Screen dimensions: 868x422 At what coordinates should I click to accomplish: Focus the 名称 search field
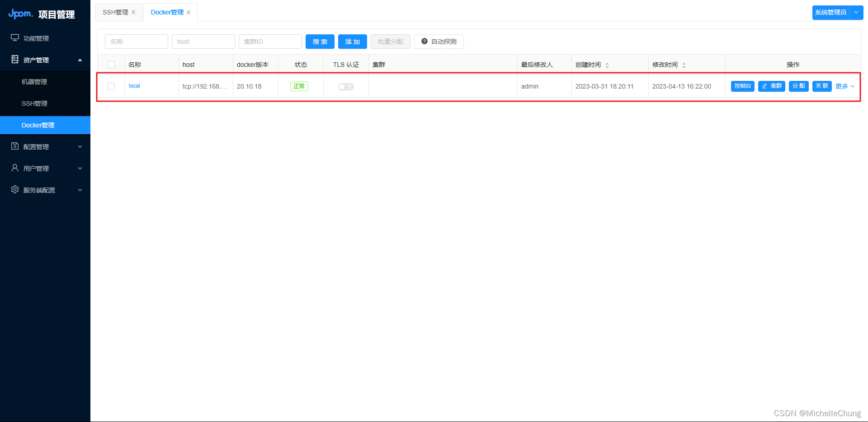(137, 42)
